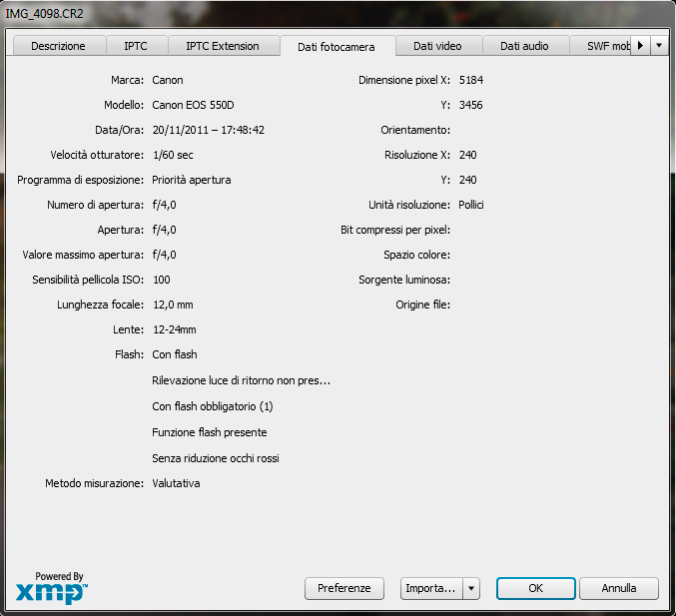Click the pixel dimension X value 5184

pyautogui.click(x=471, y=80)
